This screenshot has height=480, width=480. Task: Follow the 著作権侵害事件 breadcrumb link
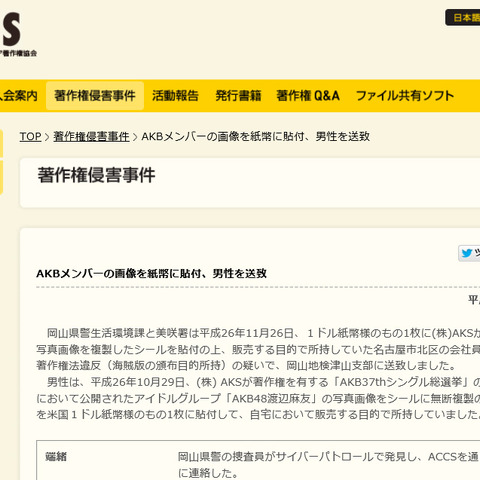91,136
